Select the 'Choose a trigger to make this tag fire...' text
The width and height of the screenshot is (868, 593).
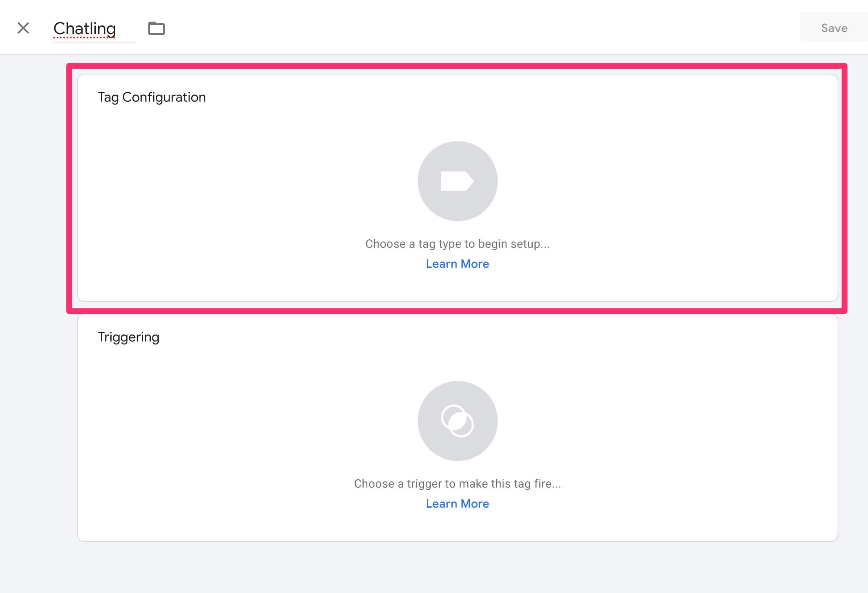pos(457,484)
